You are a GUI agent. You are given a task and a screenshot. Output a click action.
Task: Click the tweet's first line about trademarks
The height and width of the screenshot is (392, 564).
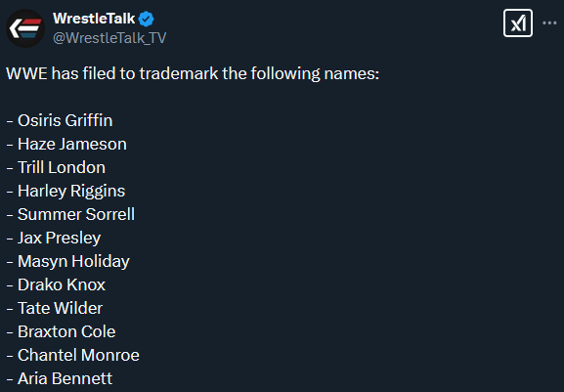click(193, 73)
